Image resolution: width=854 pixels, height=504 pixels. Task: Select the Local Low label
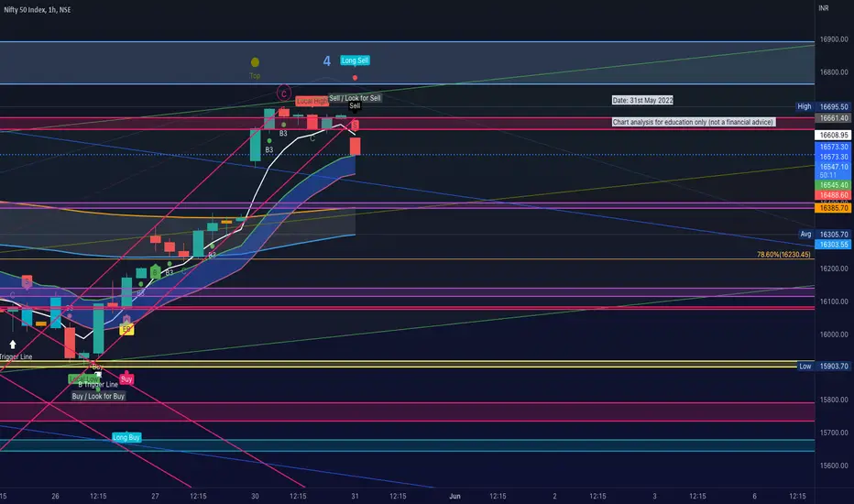click(x=83, y=378)
